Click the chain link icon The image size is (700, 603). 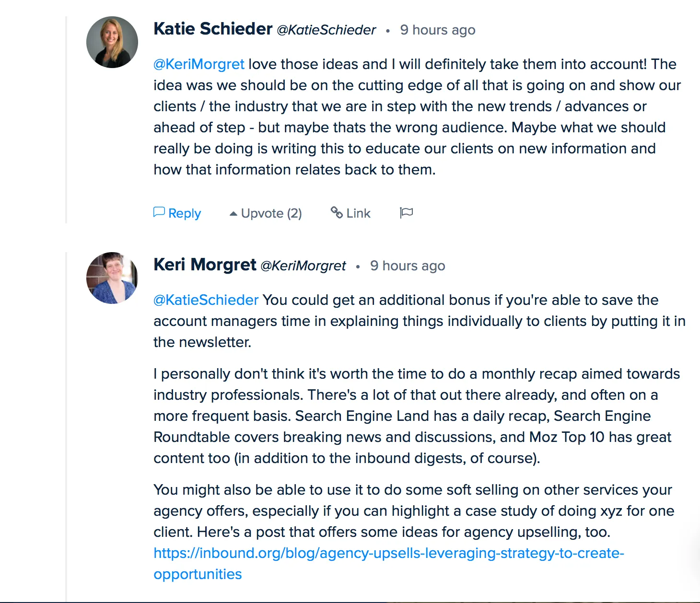coord(337,212)
